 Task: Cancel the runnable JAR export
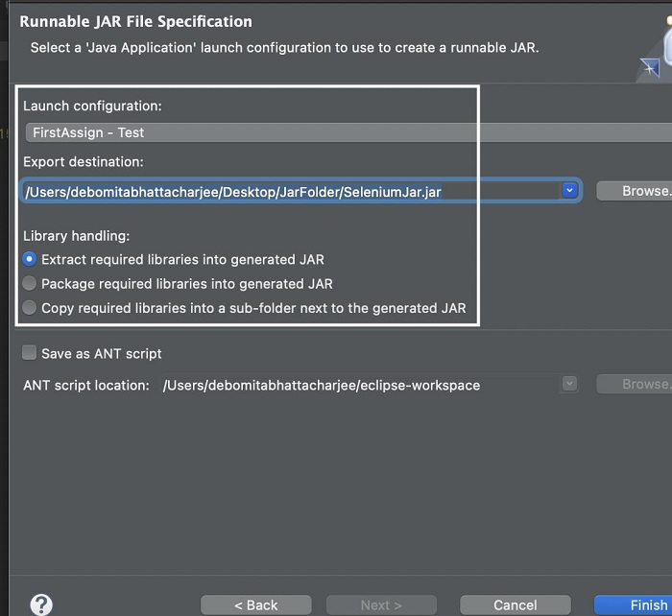pyautogui.click(x=516, y=604)
